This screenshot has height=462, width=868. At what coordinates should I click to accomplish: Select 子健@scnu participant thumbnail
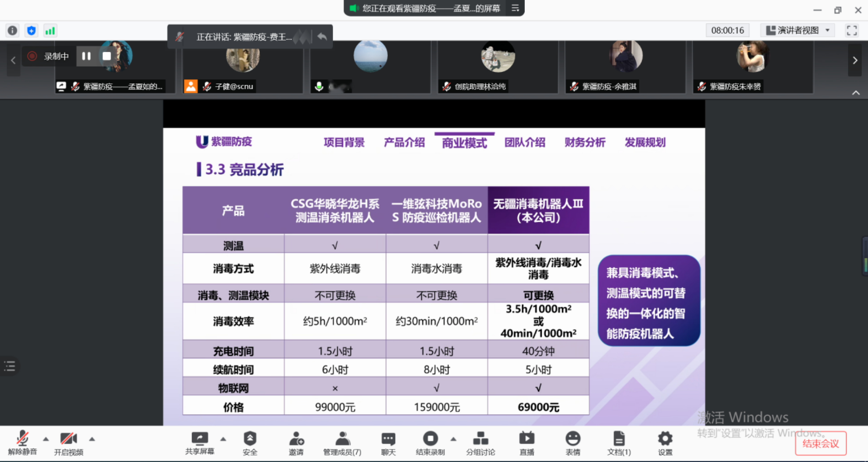click(243, 67)
